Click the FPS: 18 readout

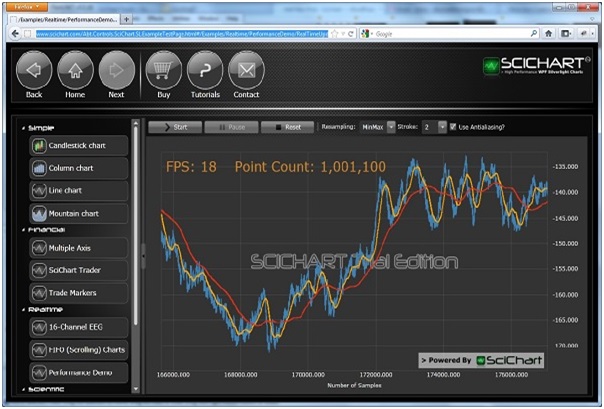[x=191, y=167]
